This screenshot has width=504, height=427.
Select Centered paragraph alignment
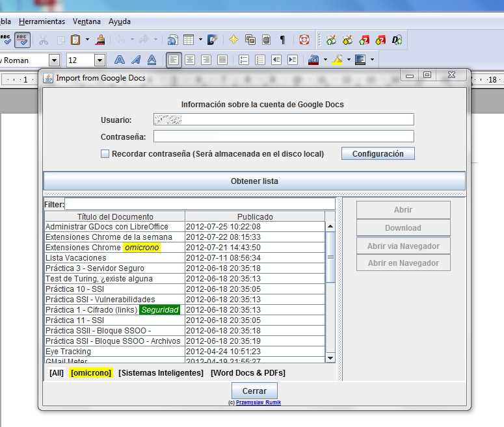190,60
